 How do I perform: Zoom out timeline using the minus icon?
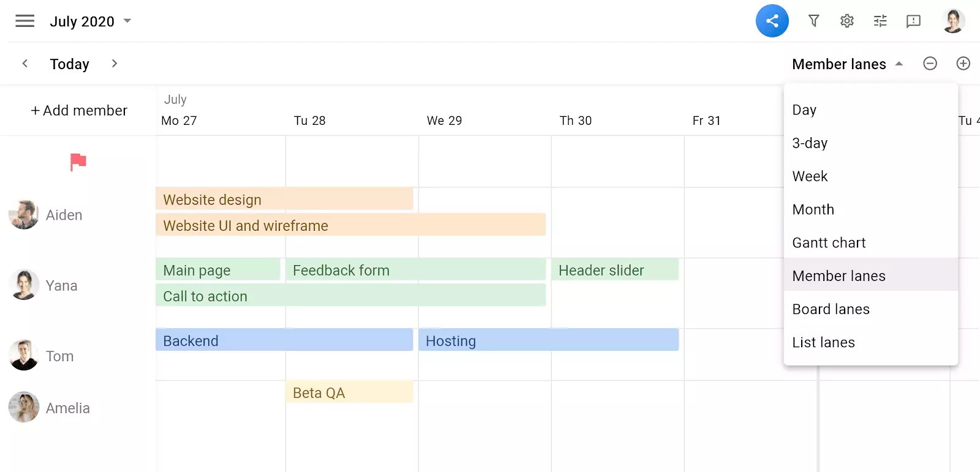pyautogui.click(x=930, y=63)
